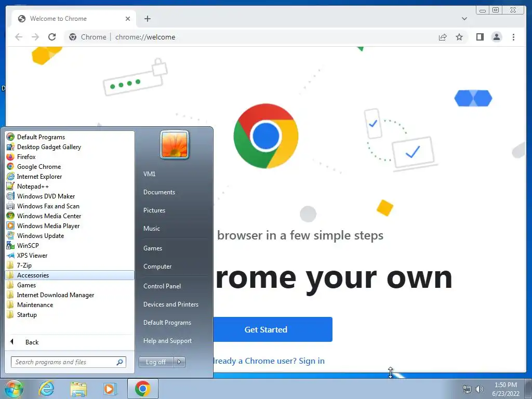532x399 pixels.
Task: Open XPS Viewer
Action: (x=70, y=256)
